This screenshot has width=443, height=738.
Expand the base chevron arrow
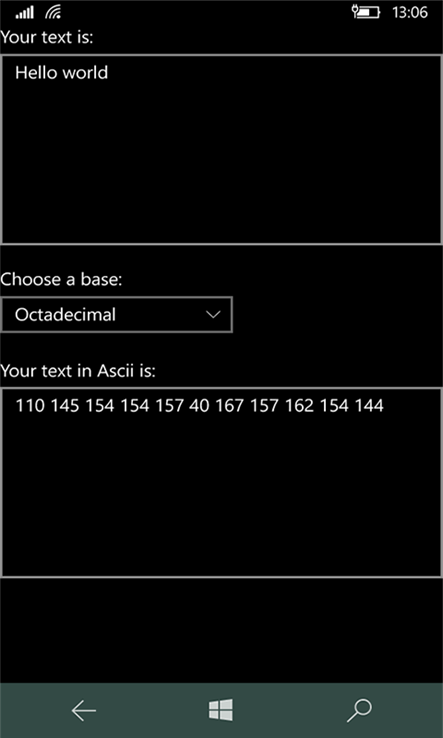[214, 314]
